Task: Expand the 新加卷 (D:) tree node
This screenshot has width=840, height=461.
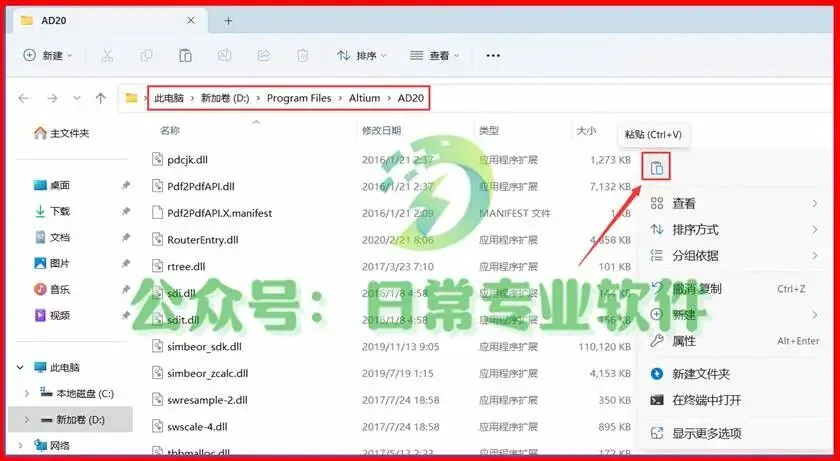Action: click(27, 420)
